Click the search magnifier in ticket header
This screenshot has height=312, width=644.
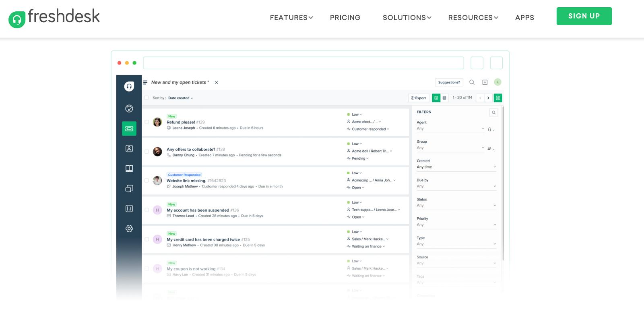(472, 82)
